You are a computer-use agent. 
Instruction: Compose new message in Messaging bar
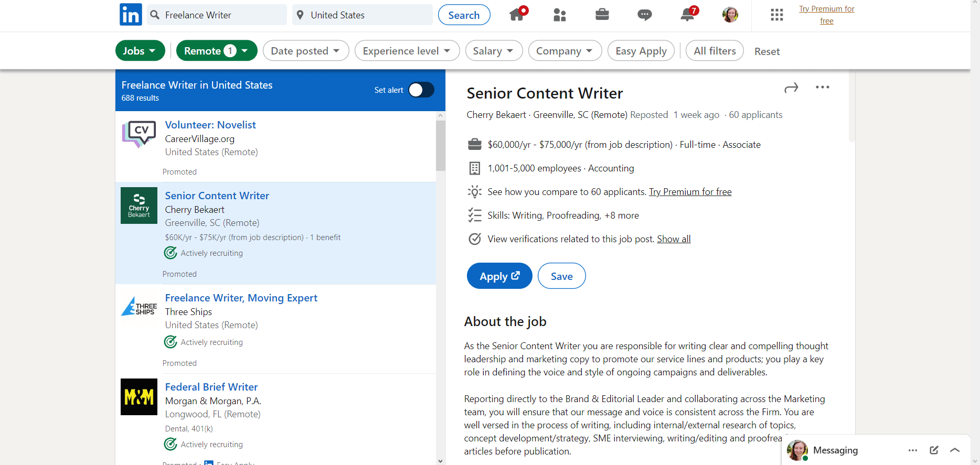[934, 450]
